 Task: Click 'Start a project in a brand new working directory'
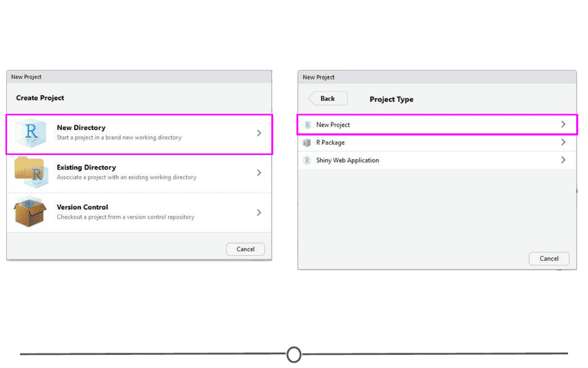119,138
